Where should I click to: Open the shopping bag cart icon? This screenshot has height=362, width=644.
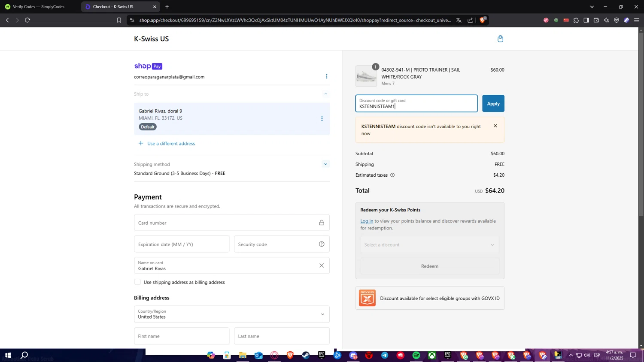click(x=500, y=39)
